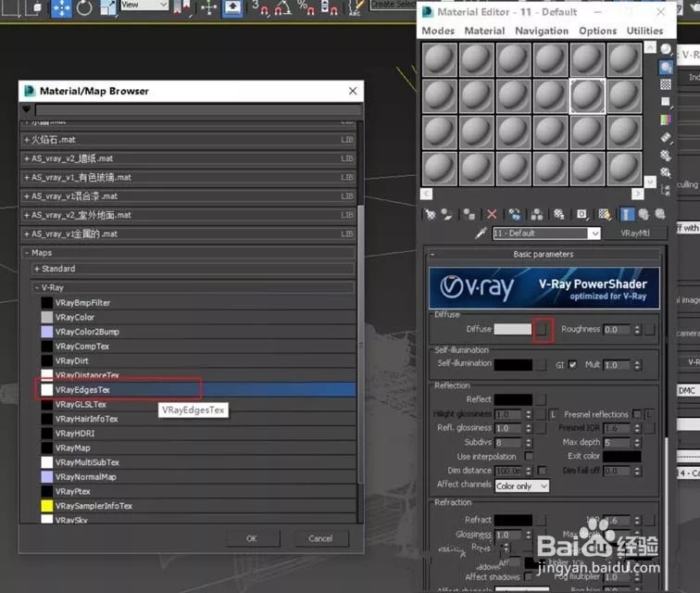This screenshot has width=700, height=593.
Task: Click the Make Material Copy icon
Action: [515, 214]
